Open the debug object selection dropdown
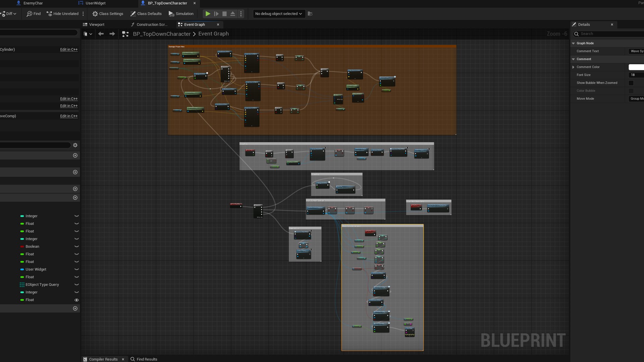Viewport: 644px width, 362px height. tap(278, 14)
